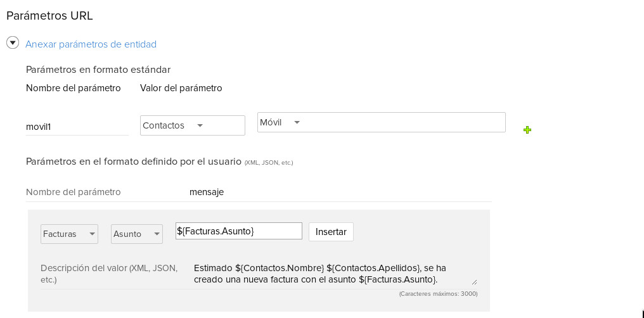
Task: Click the 'Parámetros en formato estándar' heading
Action: [98, 70]
